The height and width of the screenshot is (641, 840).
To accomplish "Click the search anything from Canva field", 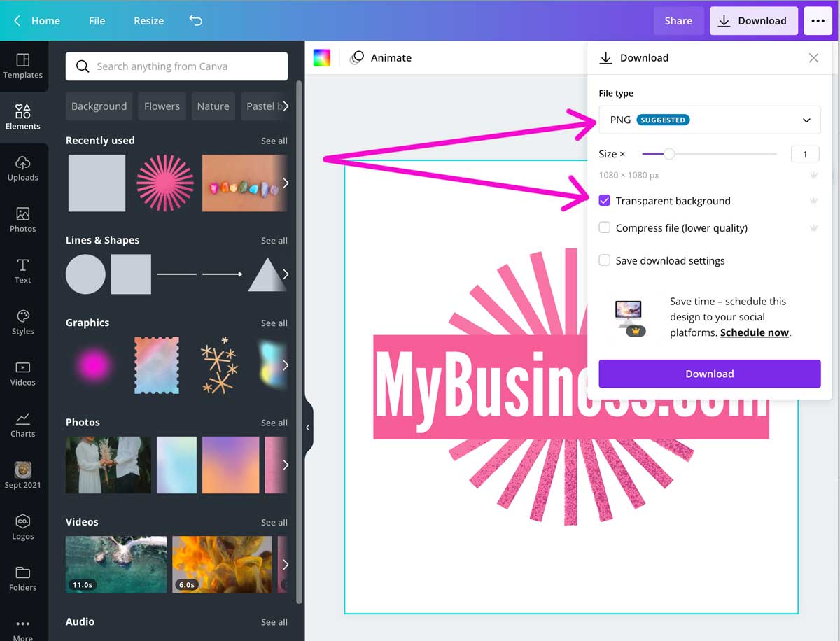I will [176, 66].
